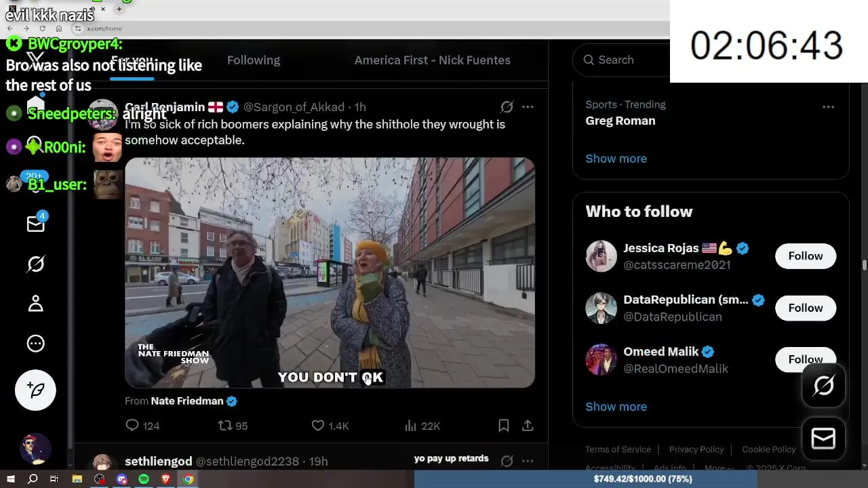Open Jessica Rojas profile avatar
868x488 pixels.
tap(601, 256)
